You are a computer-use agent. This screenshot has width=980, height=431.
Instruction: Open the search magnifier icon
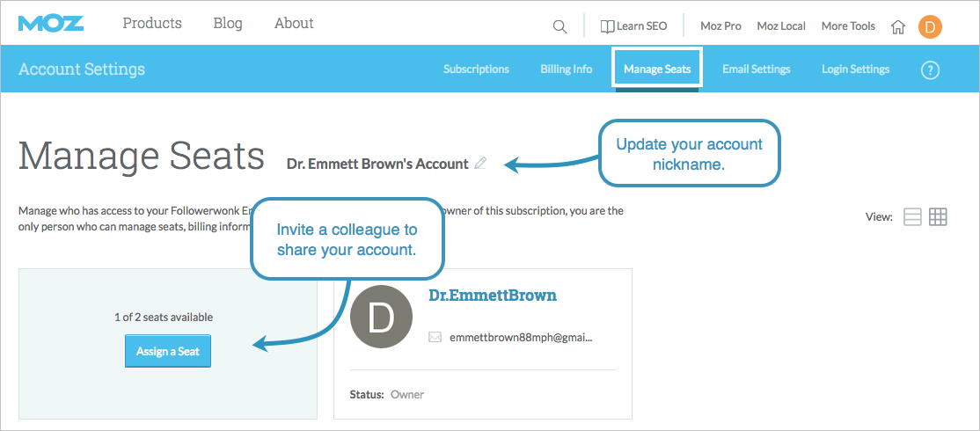[560, 26]
